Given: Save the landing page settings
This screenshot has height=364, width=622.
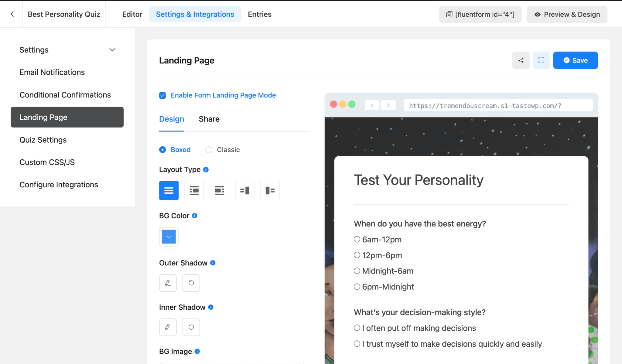Looking at the screenshot, I should (575, 60).
